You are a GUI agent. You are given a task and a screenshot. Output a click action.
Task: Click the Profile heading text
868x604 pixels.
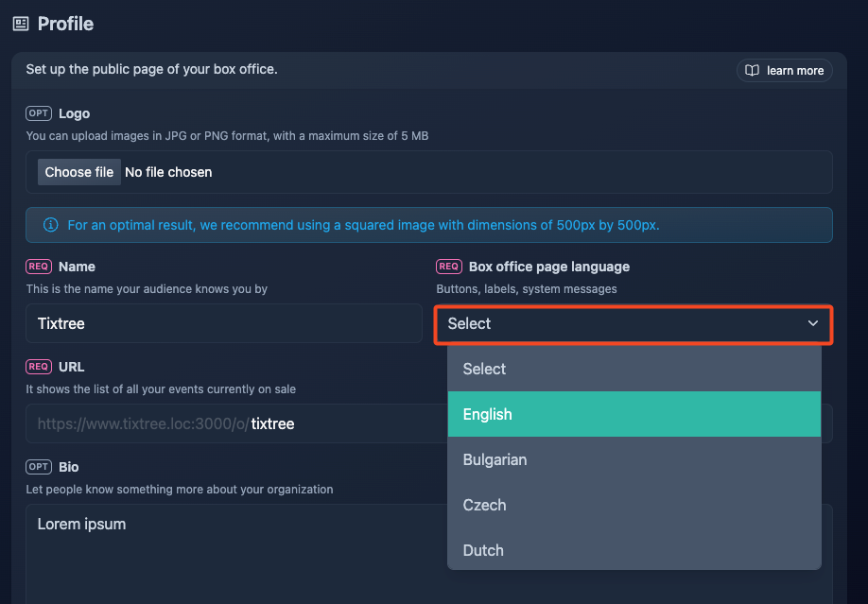pos(65,24)
